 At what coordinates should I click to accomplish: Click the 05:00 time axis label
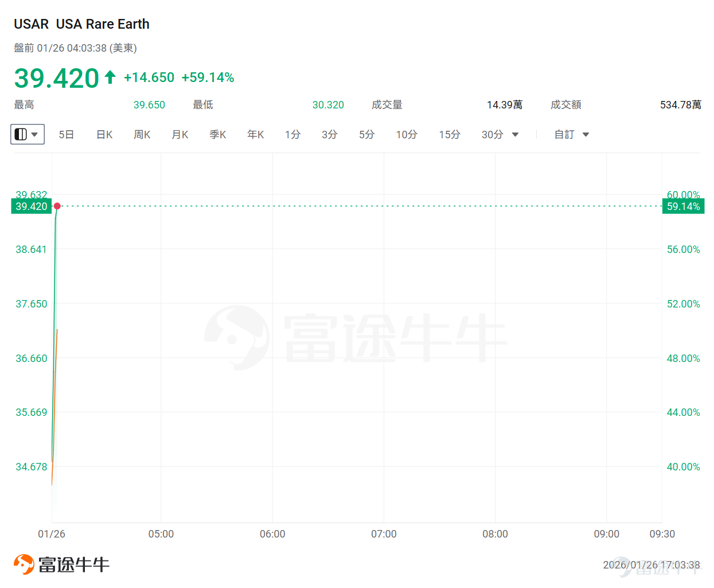click(x=161, y=534)
